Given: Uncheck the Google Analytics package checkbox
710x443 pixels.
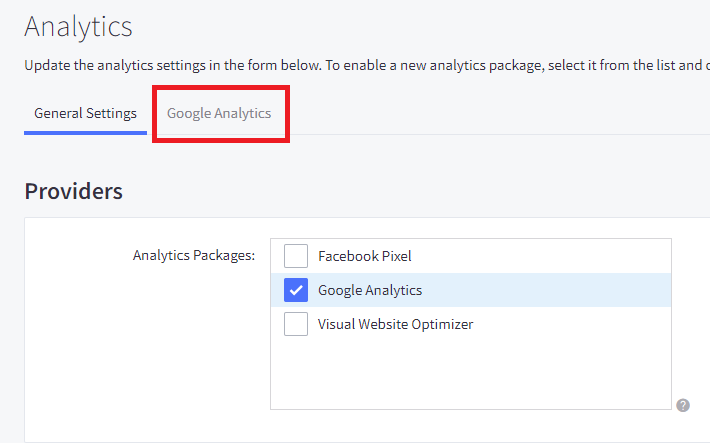Looking at the screenshot, I should tap(296, 290).
